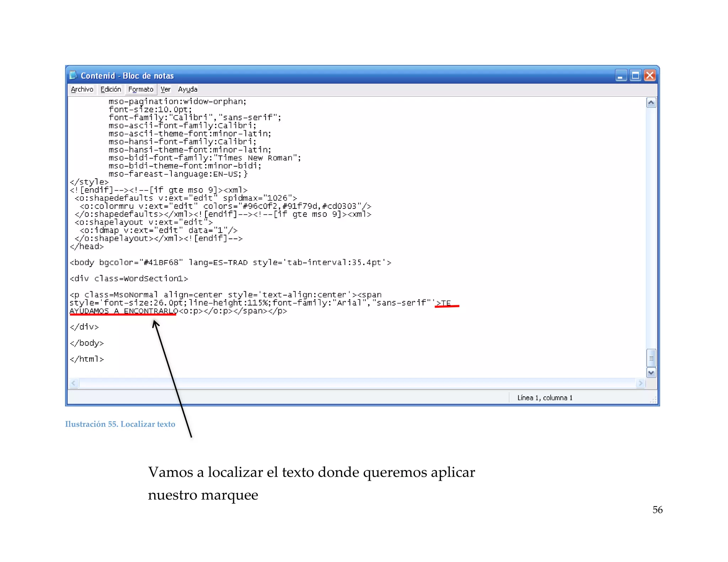Open the Ver menu
Viewport: 728px width, 562px height.
165,89
